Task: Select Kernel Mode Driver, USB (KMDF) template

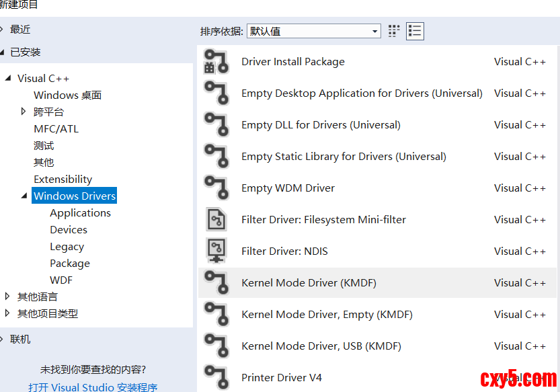Action: click(321, 346)
